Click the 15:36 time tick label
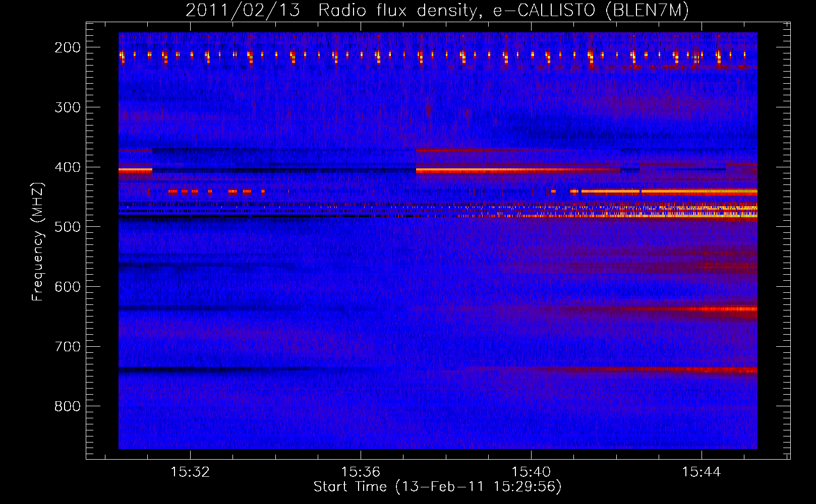The width and height of the screenshot is (816, 504). pyautogui.click(x=361, y=472)
